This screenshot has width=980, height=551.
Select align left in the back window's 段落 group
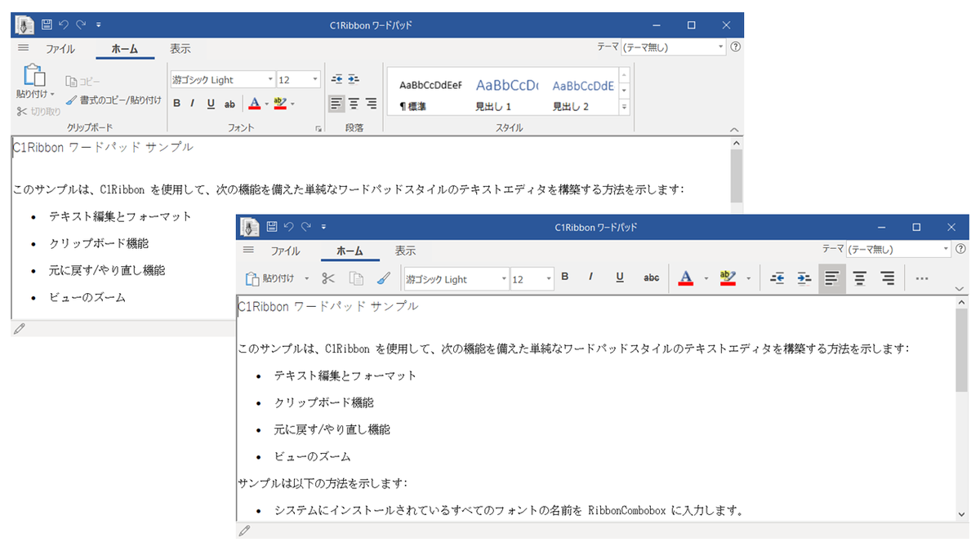click(x=336, y=104)
